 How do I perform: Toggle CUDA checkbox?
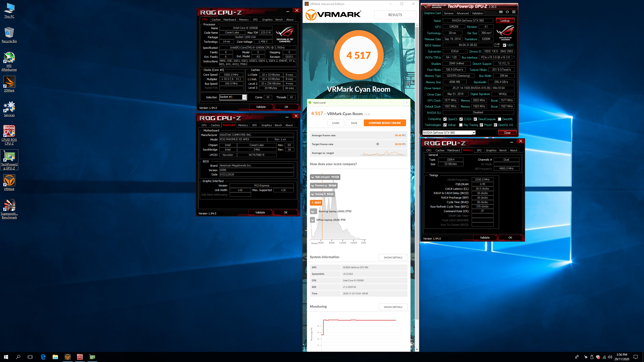click(x=461, y=119)
